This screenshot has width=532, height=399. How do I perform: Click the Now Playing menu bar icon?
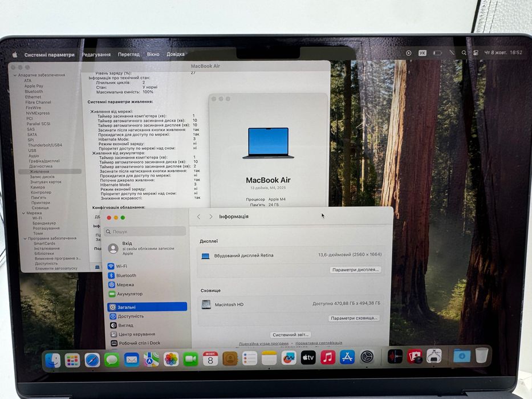pyautogui.click(x=408, y=53)
